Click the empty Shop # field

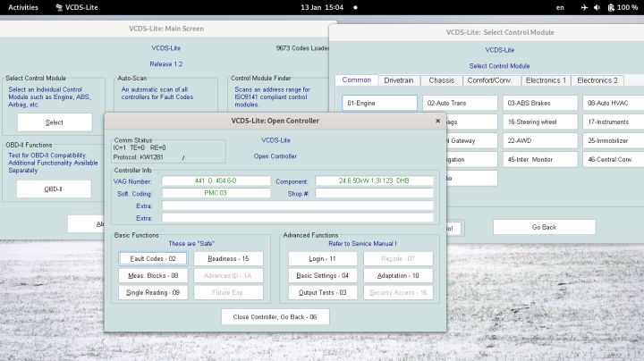(374, 193)
